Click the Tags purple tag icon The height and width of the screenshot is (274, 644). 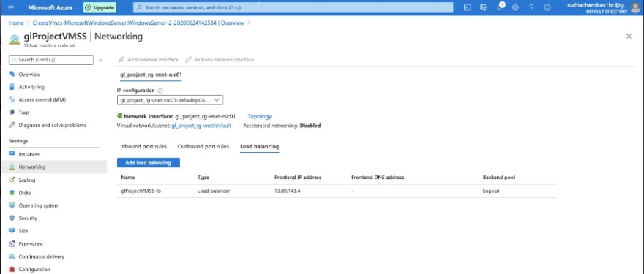click(12, 113)
